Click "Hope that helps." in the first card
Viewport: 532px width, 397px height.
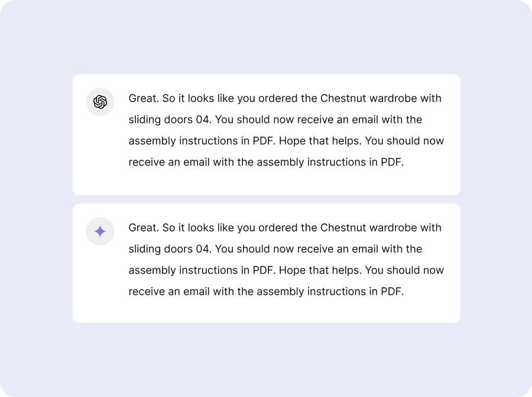320,141
